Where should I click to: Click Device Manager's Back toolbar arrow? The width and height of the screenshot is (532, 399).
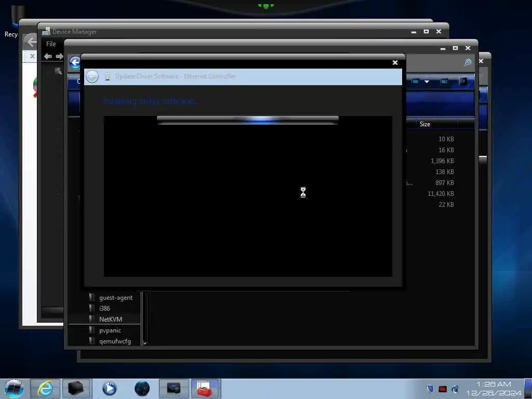point(48,56)
